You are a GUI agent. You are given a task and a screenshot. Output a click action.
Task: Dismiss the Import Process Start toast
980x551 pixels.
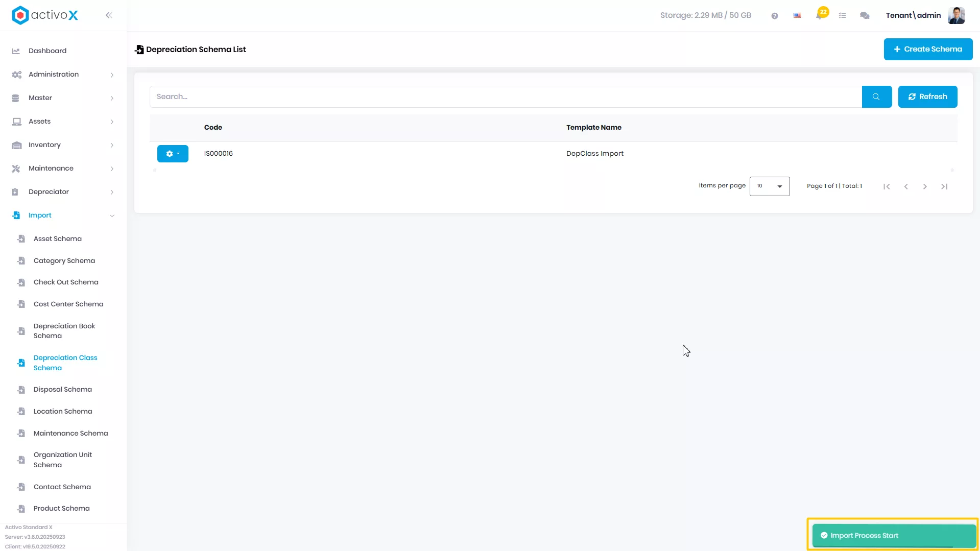coord(894,536)
